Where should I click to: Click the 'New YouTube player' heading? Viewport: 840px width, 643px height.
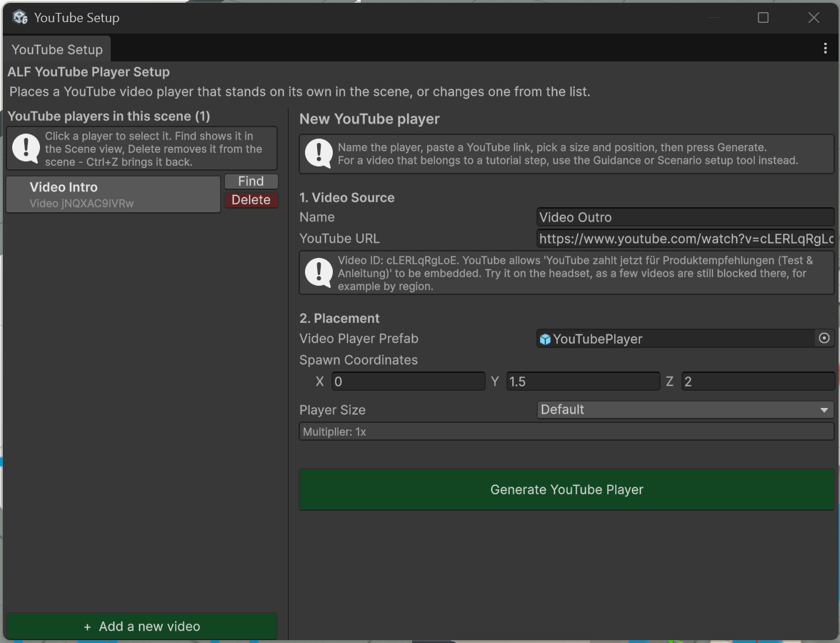click(369, 119)
